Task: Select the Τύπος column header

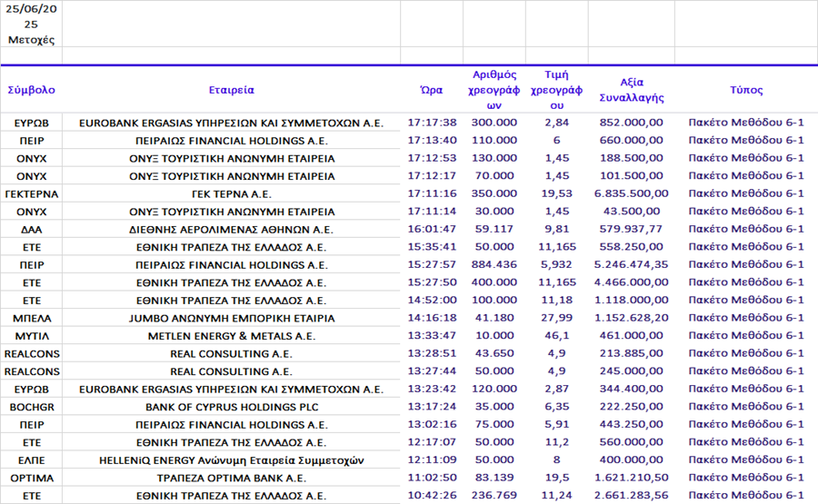Action: point(746,90)
